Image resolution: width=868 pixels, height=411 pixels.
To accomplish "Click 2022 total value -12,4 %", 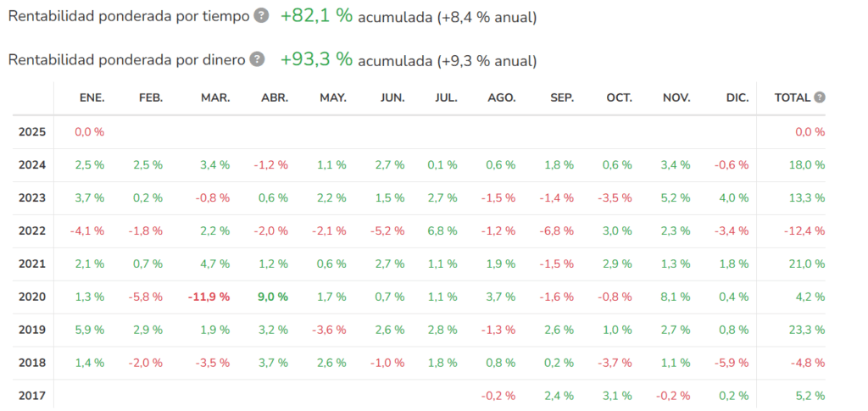I will pyautogui.click(x=804, y=230).
